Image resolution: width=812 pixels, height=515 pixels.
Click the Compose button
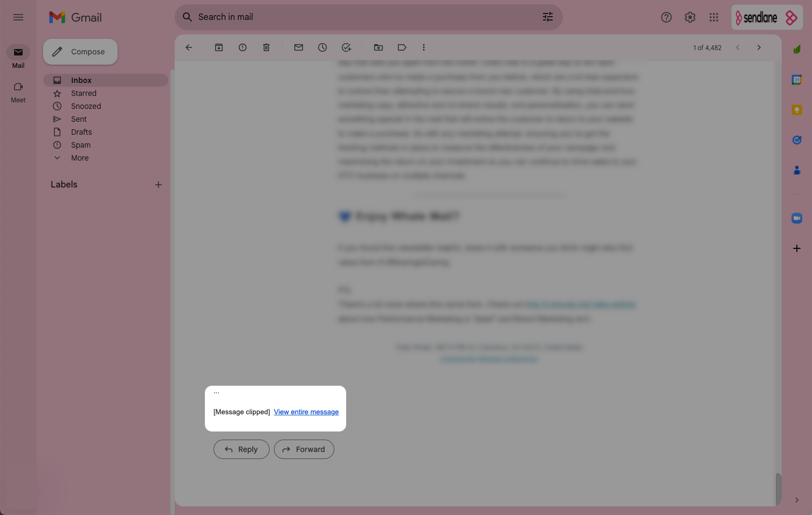80,52
